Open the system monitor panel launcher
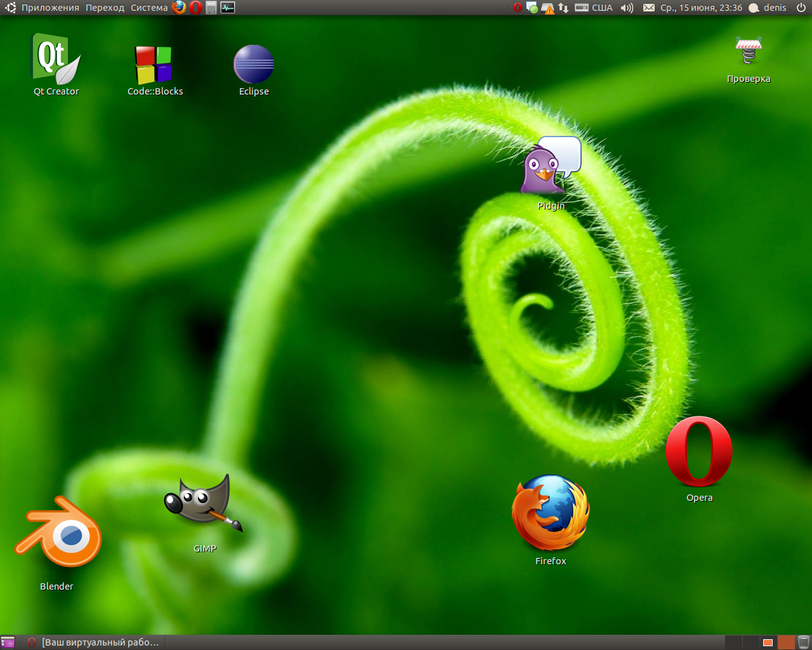This screenshot has width=812, height=650. (228, 8)
